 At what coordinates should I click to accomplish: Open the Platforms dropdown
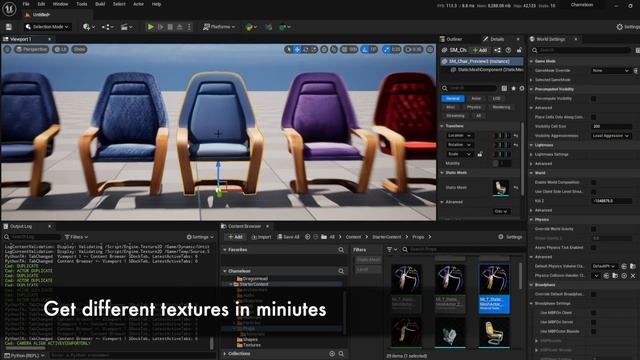pos(219,27)
